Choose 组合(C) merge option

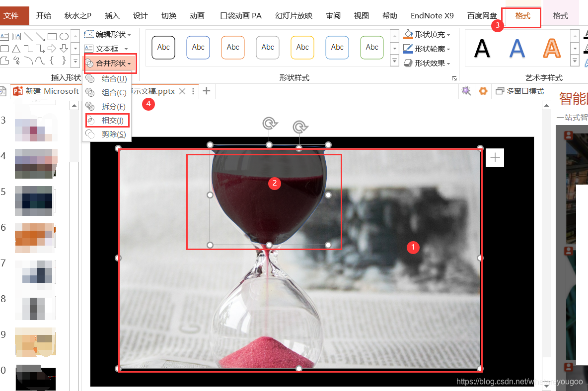pyautogui.click(x=107, y=92)
